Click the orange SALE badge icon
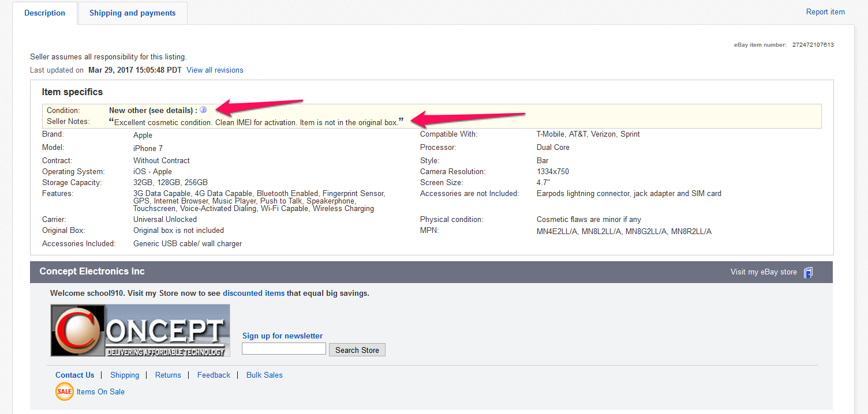Viewport: 868px width, 414px height. pos(65,392)
